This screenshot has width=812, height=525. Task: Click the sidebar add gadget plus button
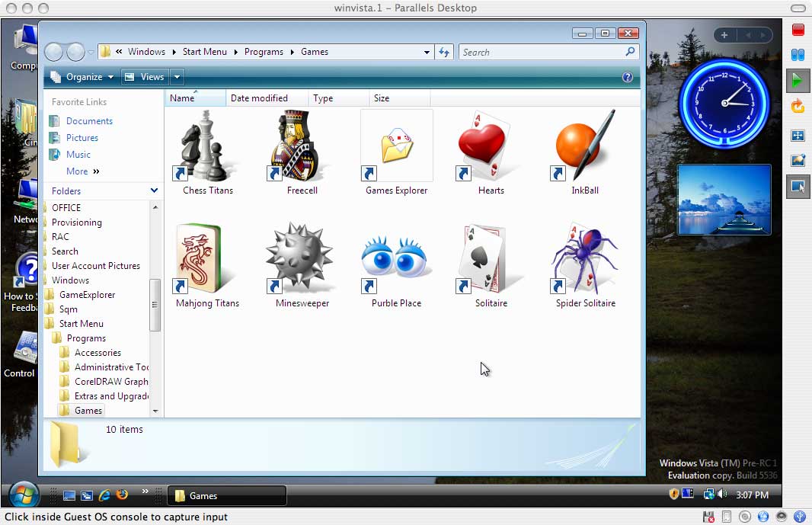coord(724,35)
